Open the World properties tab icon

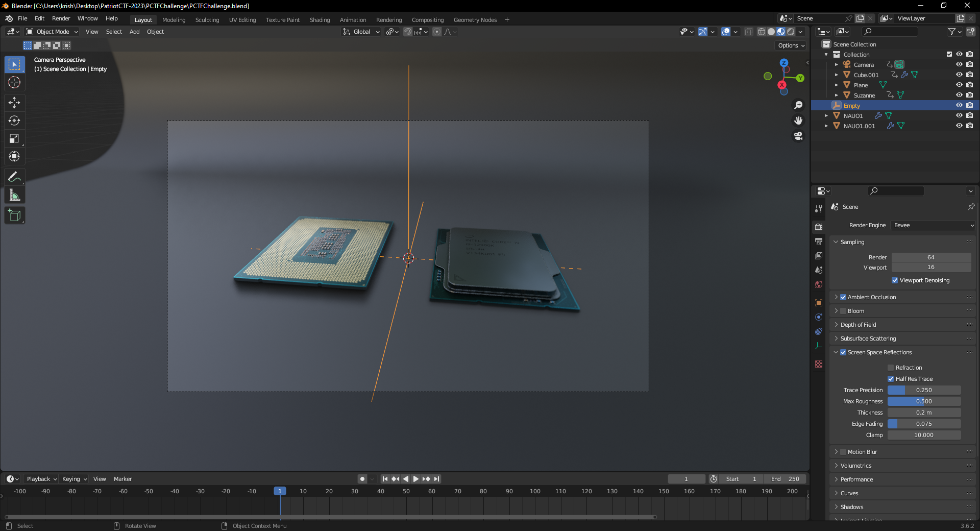click(819, 284)
